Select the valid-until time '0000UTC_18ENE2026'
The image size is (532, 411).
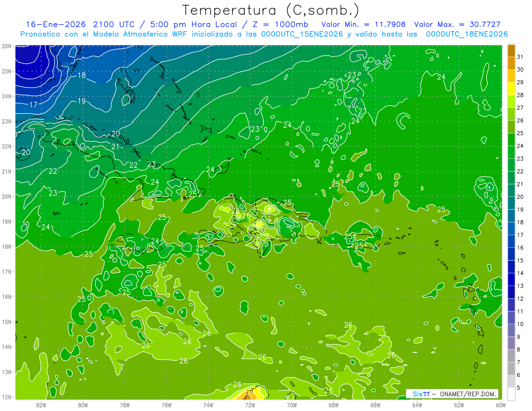pos(467,34)
